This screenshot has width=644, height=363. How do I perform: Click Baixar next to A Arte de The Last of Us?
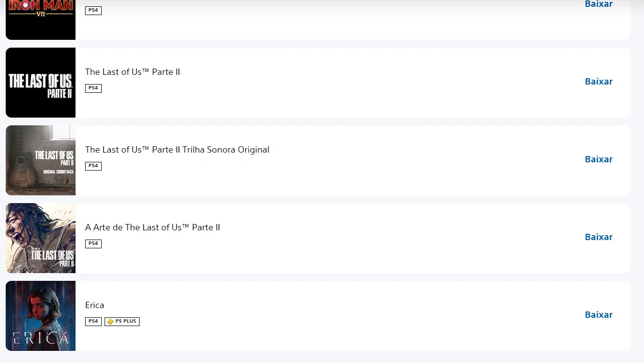(599, 237)
